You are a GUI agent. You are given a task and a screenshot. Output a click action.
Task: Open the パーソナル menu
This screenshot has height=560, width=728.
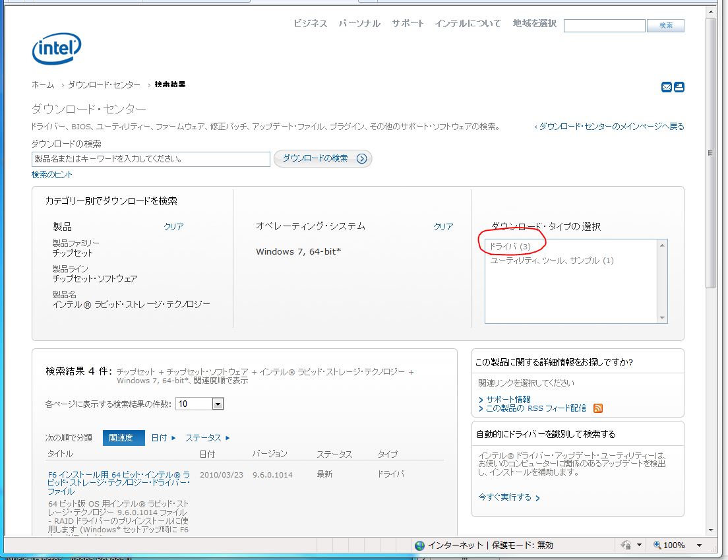359,23
